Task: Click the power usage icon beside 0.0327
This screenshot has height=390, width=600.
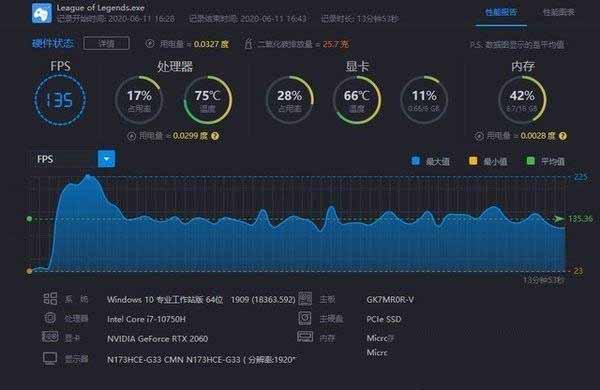Action: tap(150, 44)
